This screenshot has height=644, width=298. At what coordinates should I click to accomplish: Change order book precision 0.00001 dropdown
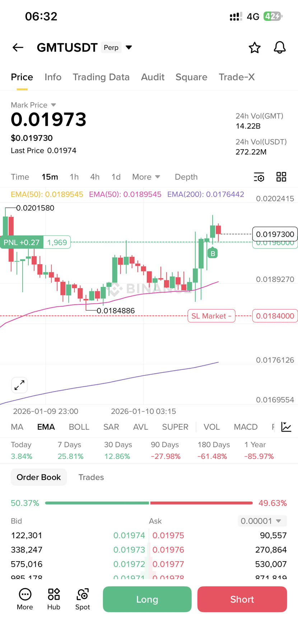[x=262, y=521]
